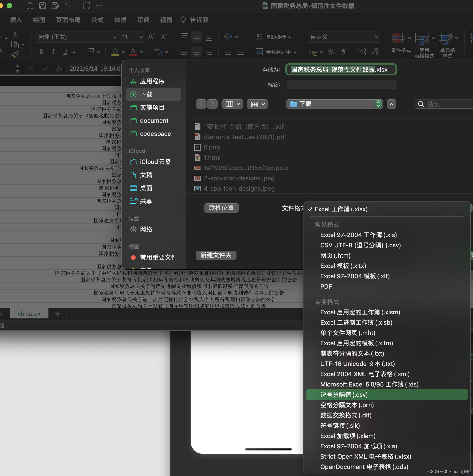Click the Conditional Formatting icon
The image size is (473, 476).
click(x=398, y=38)
